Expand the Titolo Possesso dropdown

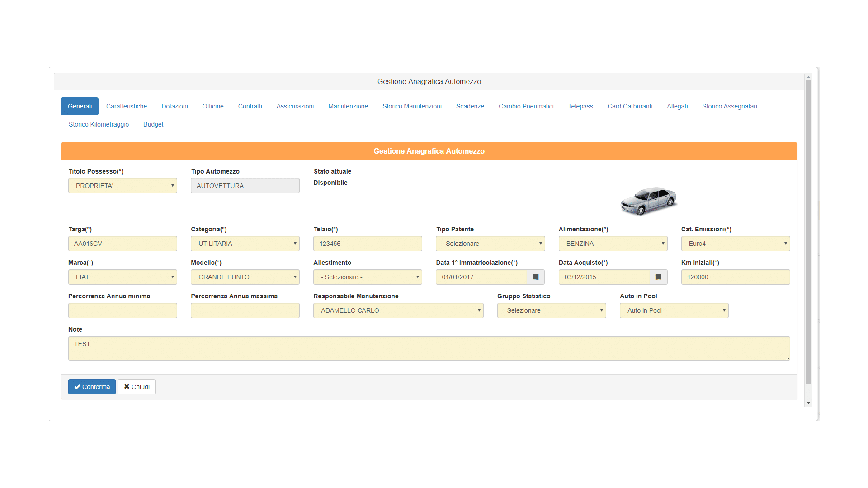coord(123,186)
